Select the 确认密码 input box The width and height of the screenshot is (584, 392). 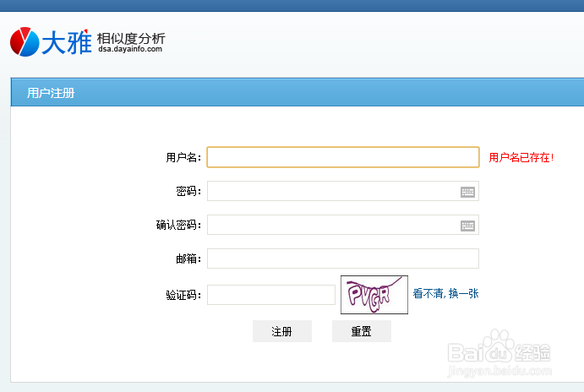pos(332,226)
